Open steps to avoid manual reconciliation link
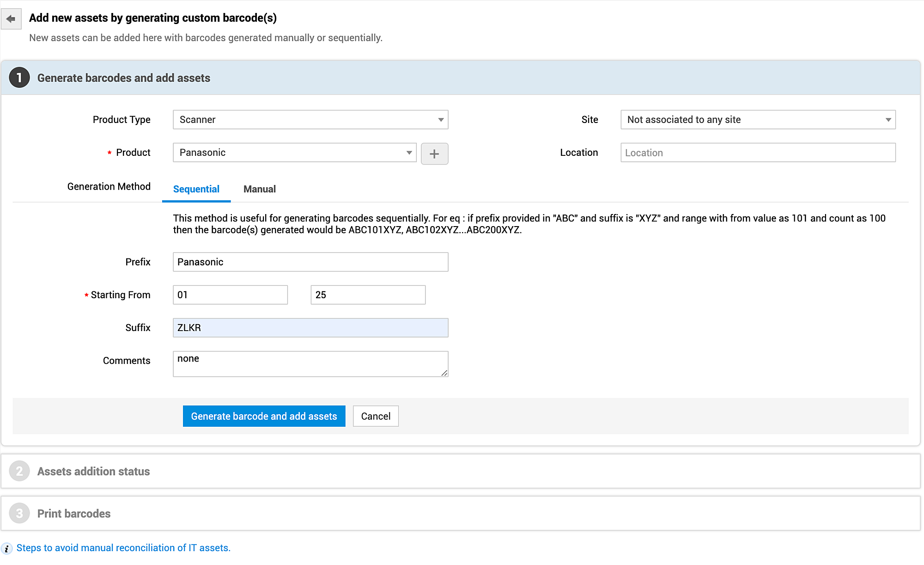This screenshot has height=565, width=924. [123, 548]
